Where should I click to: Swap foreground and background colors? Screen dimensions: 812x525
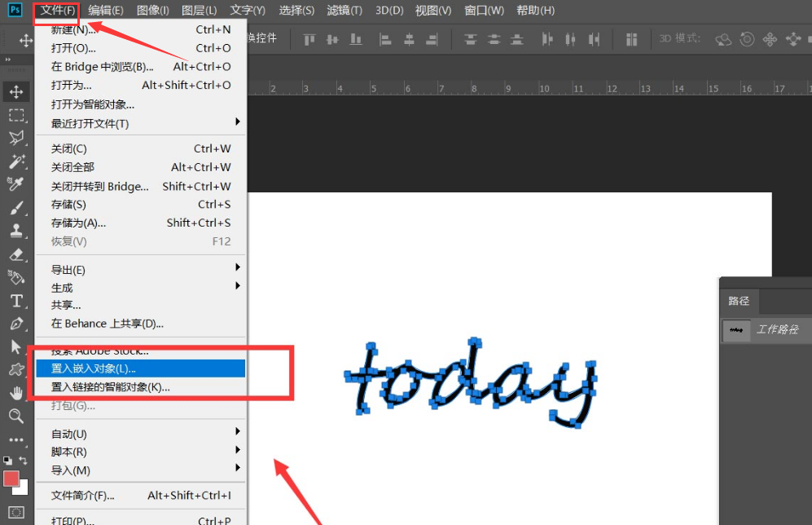(23, 460)
